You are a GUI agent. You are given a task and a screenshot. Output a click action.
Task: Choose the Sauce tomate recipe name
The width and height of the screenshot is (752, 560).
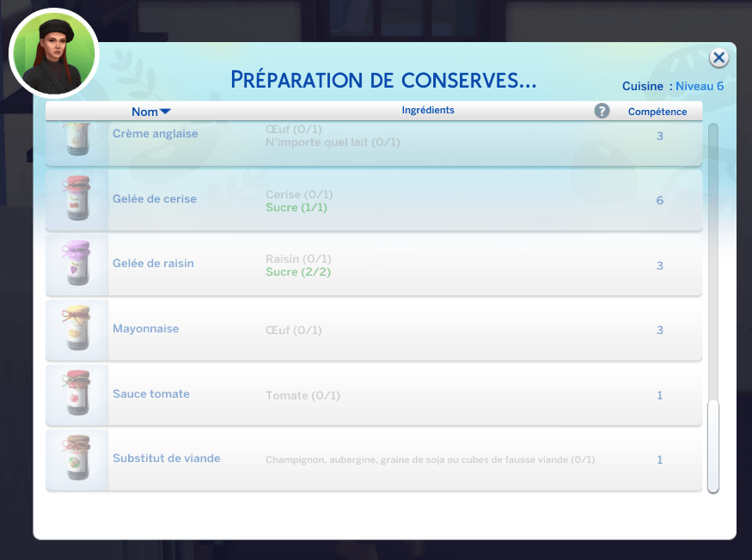[x=151, y=393]
